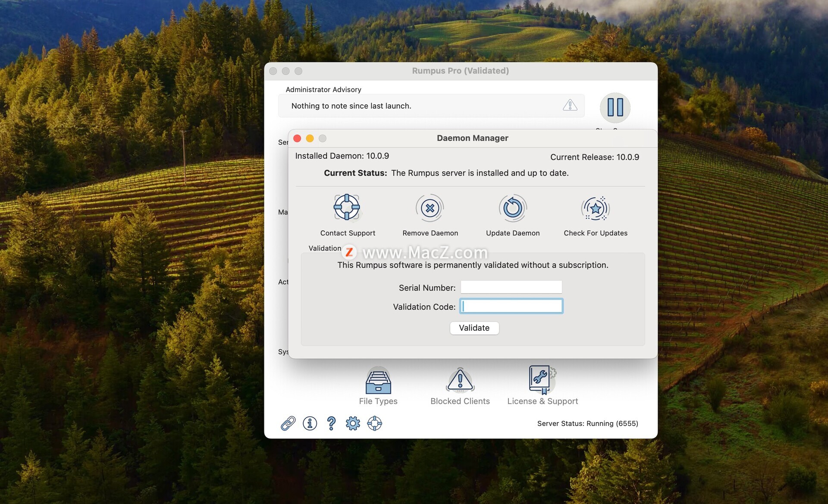Screen dimensions: 828x504
Task: Open File Types in Rumpus Pro window
Action: pos(378,386)
